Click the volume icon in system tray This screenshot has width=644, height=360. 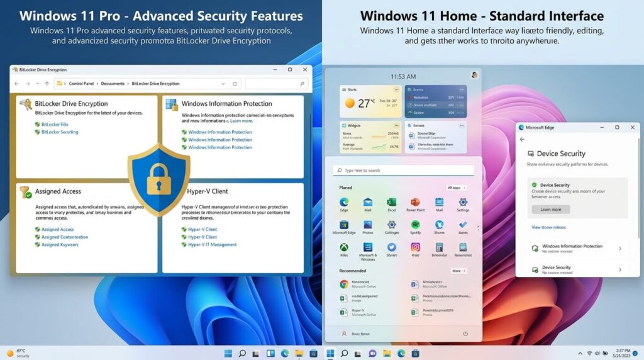click(597, 353)
